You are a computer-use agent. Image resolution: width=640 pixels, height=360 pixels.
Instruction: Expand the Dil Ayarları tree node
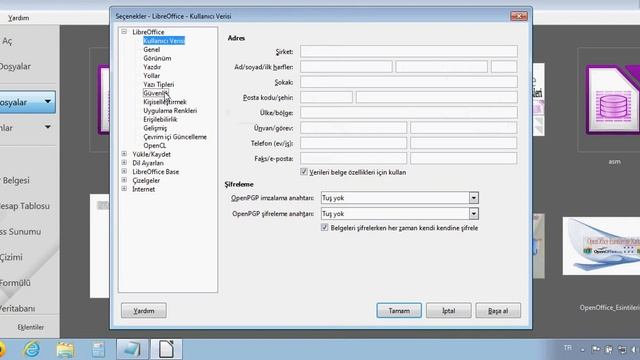[x=124, y=162]
